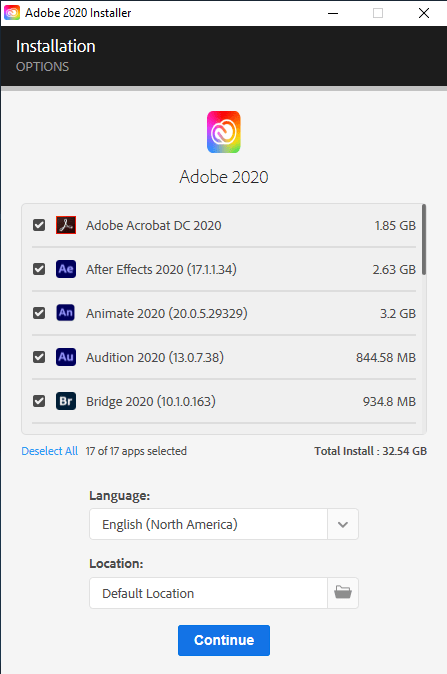Toggle the Bridge 2020 checkbox
This screenshot has height=674, width=447.
tap(39, 401)
